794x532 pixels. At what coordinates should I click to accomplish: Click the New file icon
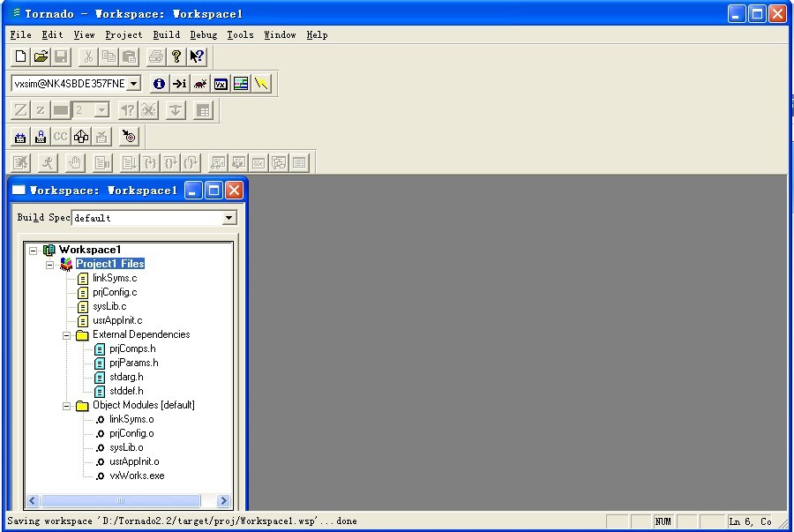pyautogui.click(x=21, y=56)
